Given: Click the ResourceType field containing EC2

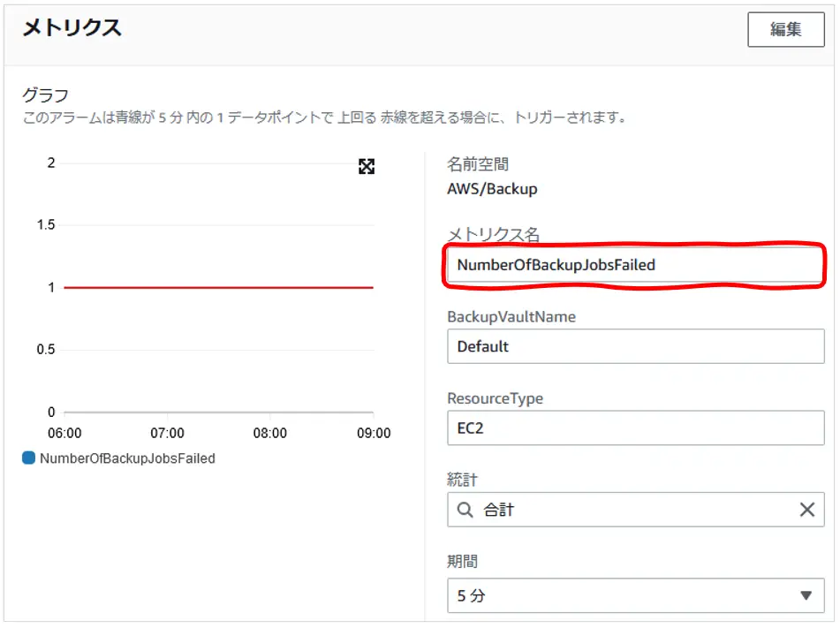Looking at the screenshot, I should 635,427.
